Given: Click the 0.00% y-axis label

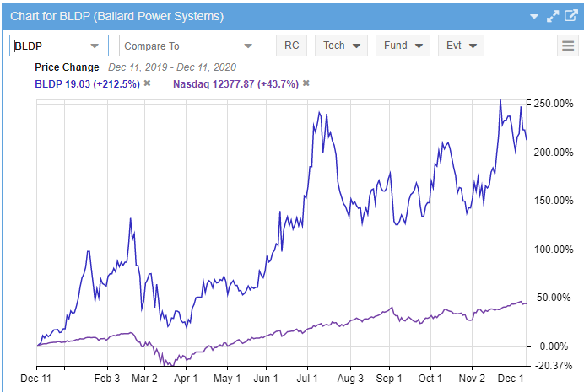Looking at the screenshot, I should click(x=554, y=346).
